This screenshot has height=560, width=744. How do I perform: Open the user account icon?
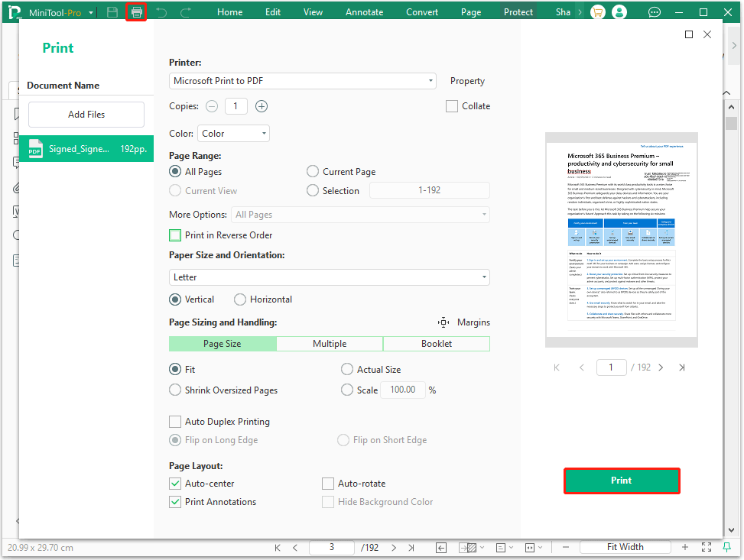point(619,11)
